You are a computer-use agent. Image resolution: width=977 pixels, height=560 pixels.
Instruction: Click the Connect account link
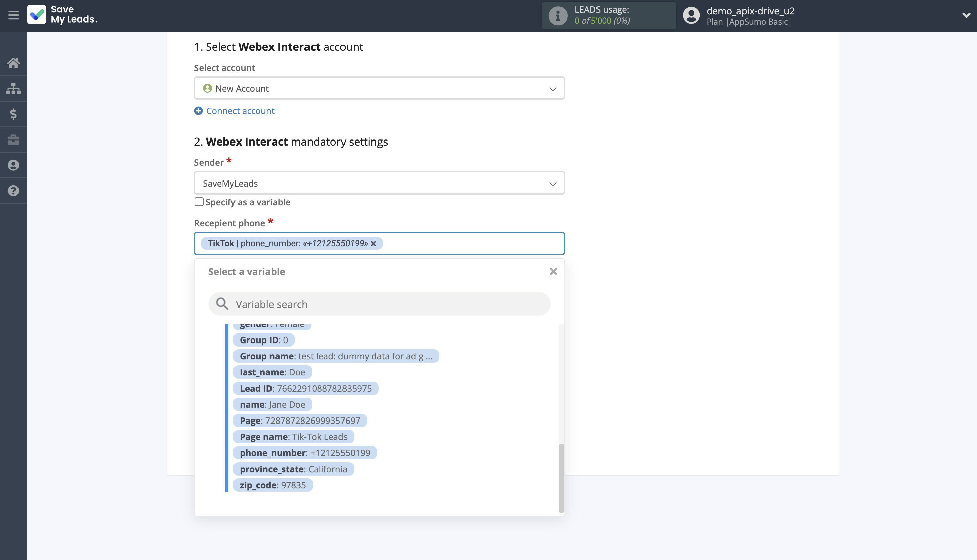tap(240, 111)
